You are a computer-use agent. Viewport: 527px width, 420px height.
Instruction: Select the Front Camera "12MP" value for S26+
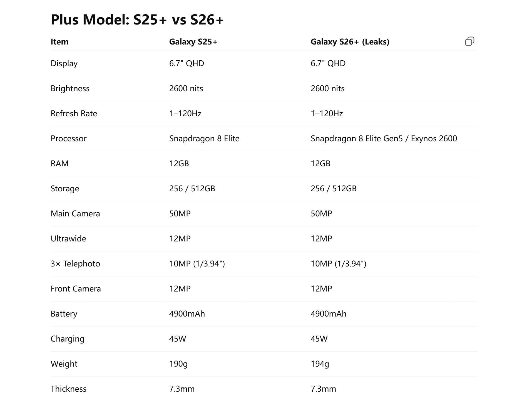point(322,288)
